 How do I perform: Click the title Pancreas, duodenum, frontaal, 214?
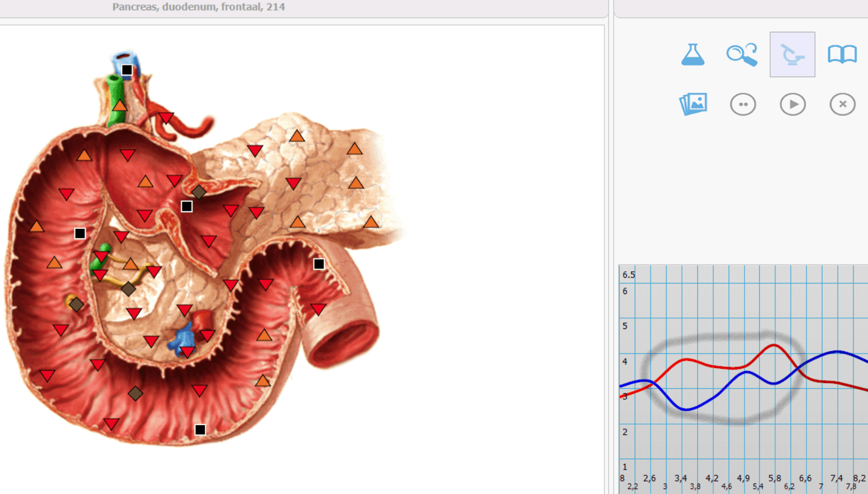[x=199, y=7]
